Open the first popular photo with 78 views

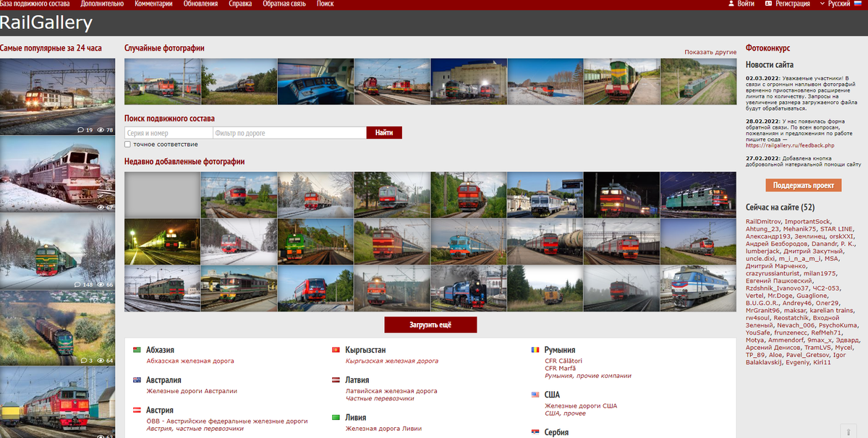(x=57, y=96)
